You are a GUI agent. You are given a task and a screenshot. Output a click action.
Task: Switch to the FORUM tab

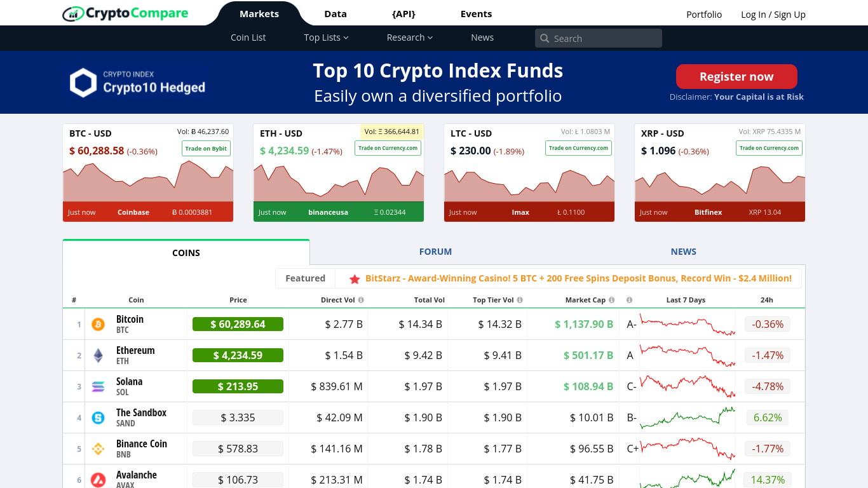pos(435,252)
